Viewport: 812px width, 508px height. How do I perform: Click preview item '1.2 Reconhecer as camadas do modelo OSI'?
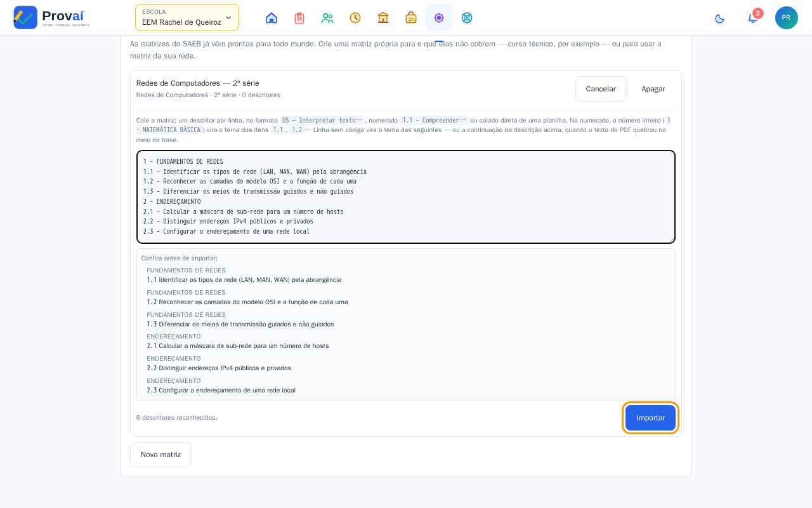pos(247,302)
